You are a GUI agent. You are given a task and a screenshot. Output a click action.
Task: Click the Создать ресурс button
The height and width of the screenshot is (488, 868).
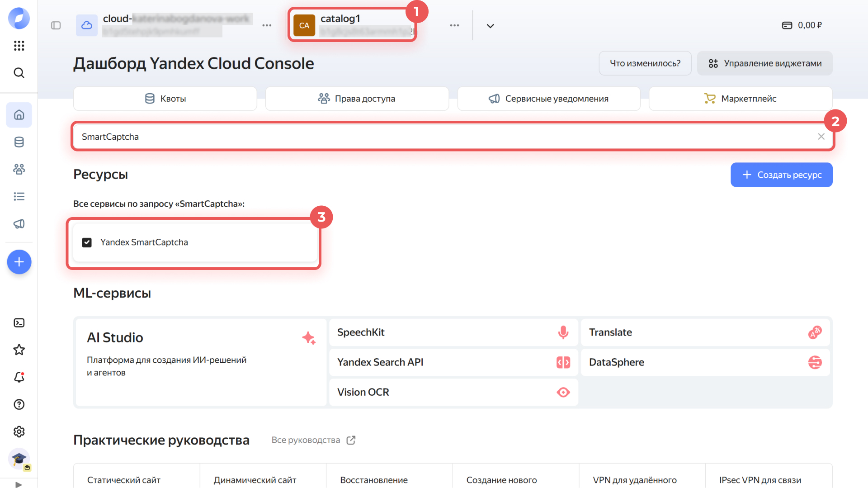click(x=781, y=175)
